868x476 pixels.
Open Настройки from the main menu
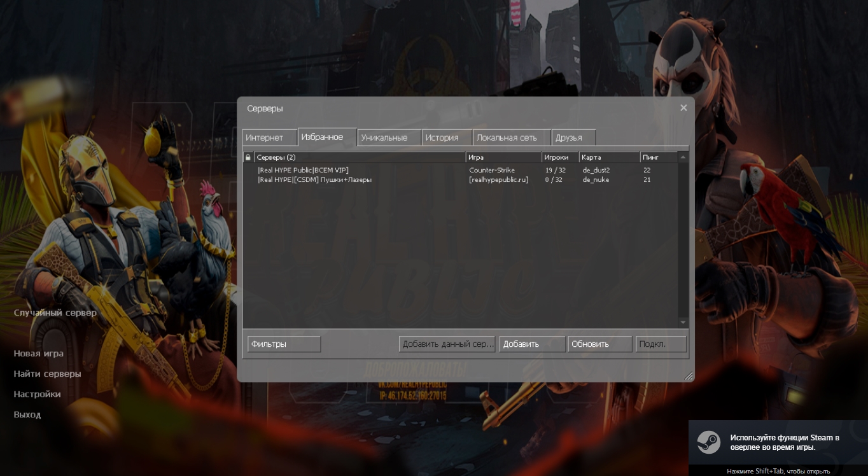point(38,395)
